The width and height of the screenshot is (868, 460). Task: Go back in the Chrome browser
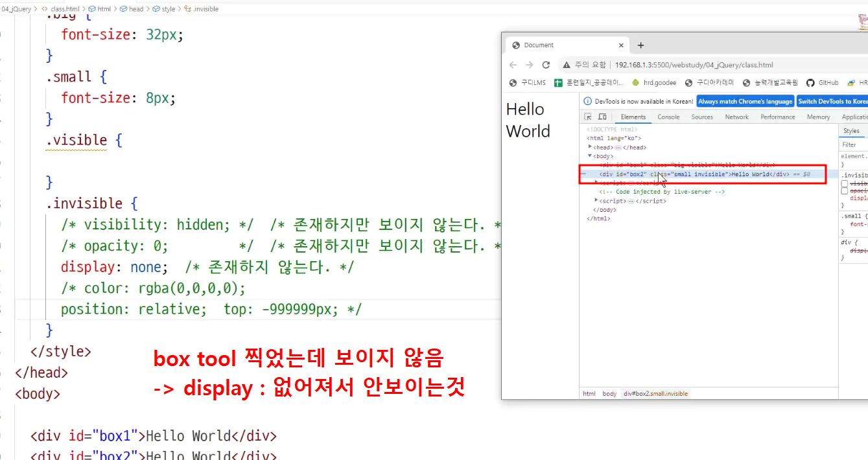pos(513,65)
